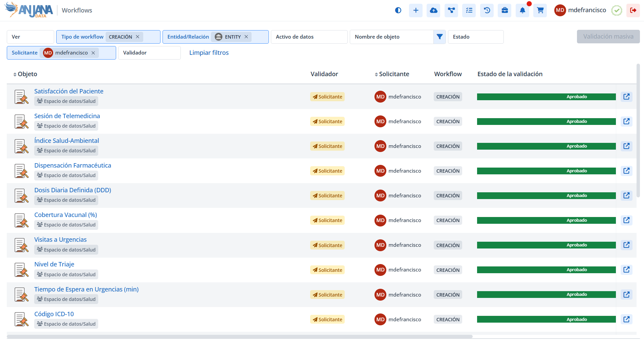Open Satisfacción del Paciente object link
Screen dimensions: 644x347
tap(69, 91)
